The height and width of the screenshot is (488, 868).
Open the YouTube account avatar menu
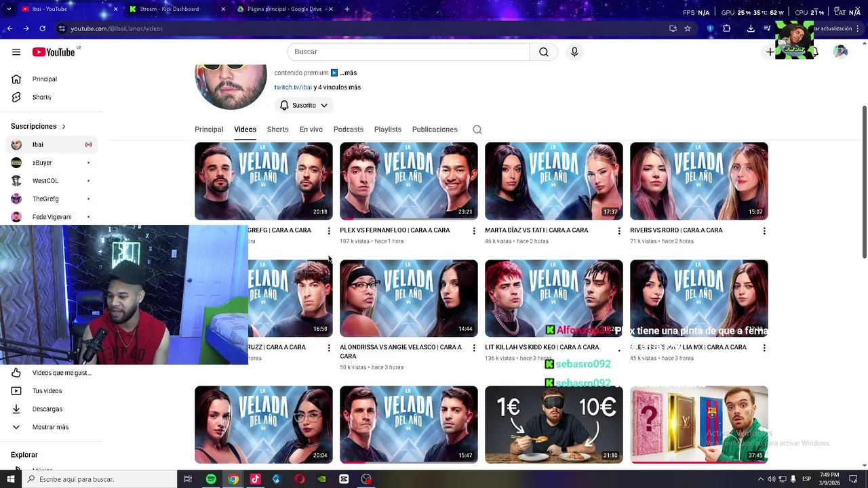(840, 52)
